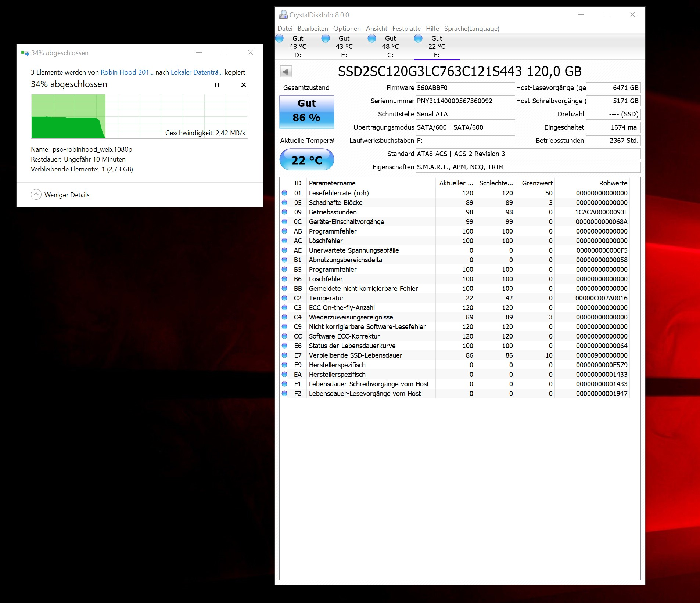
Task: Select drive C: tab
Action: 391,47
